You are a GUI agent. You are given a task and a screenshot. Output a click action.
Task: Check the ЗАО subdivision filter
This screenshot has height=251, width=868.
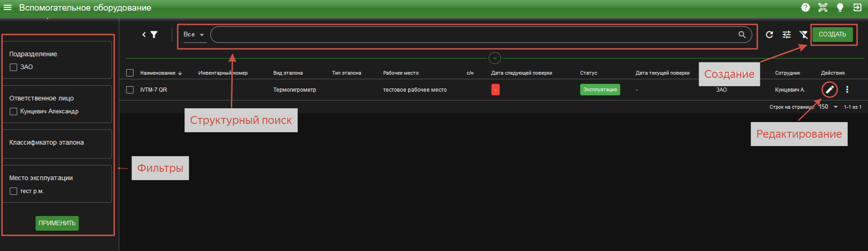pos(13,67)
